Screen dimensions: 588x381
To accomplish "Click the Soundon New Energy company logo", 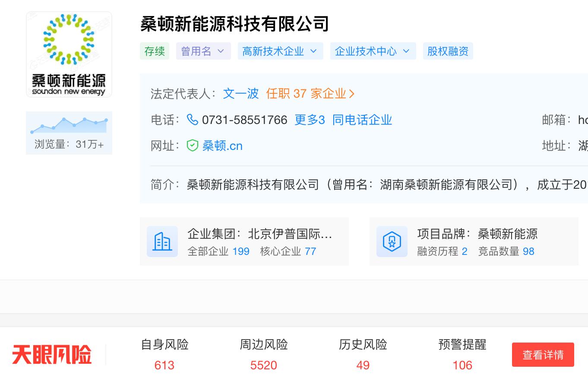I will tap(69, 54).
